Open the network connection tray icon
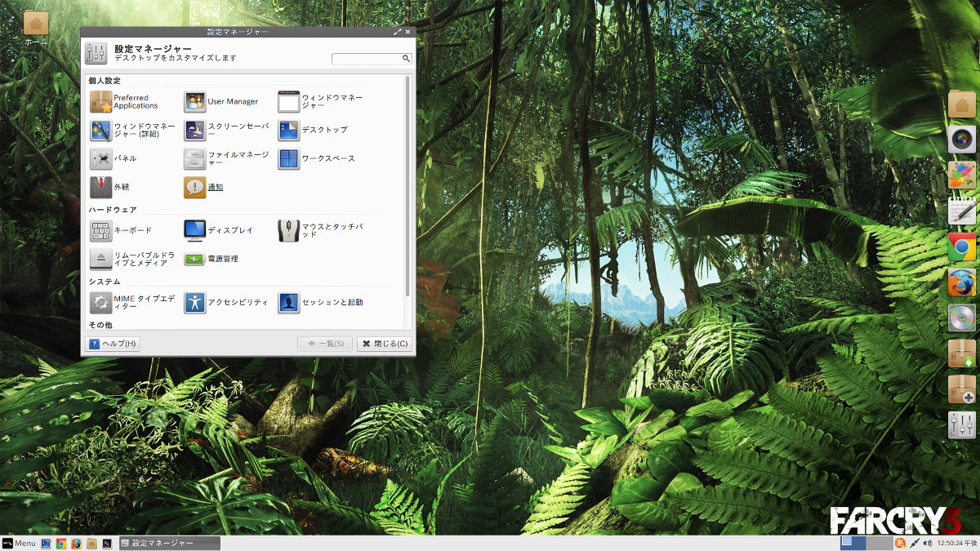980x551 pixels. point(915,544)
